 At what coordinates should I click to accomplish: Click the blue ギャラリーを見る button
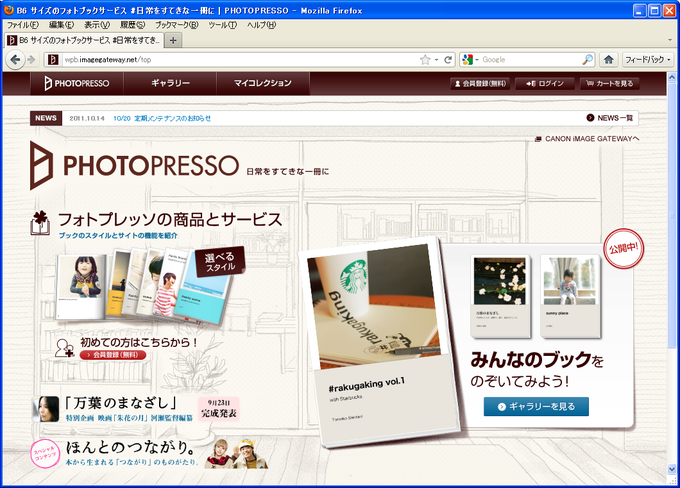(536, 406)
